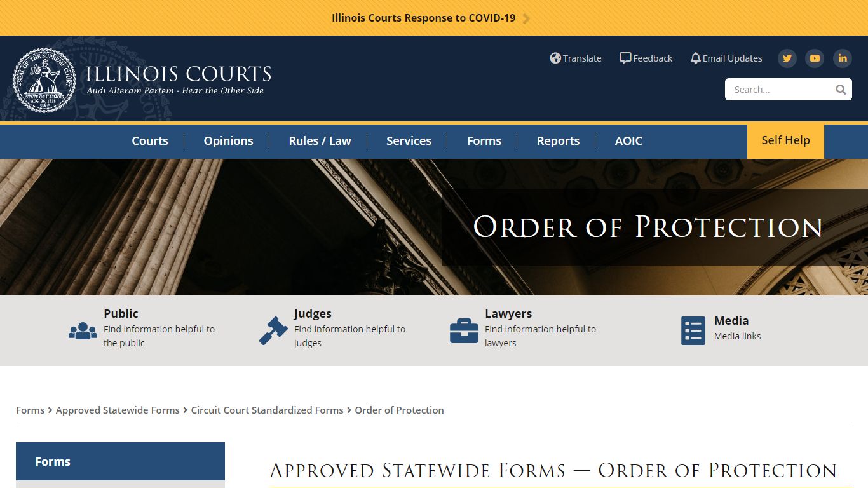Click the 'Media links' description text

pos(737,336)
